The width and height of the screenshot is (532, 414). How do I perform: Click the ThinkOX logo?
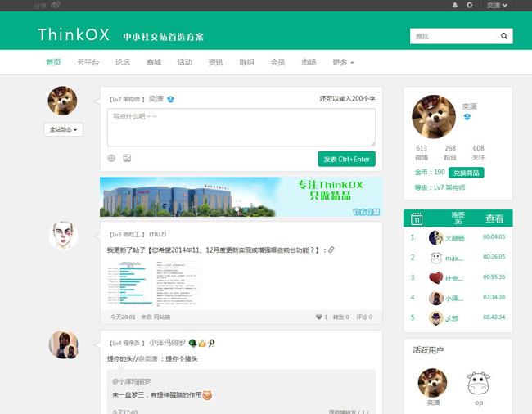point(74,34)
